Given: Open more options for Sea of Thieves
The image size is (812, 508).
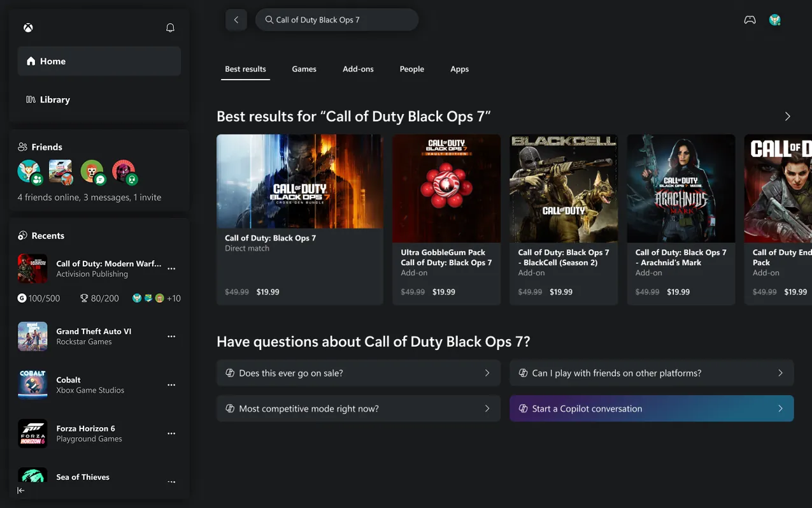Looking at the screenshot, I should click(x=171, y=482).
